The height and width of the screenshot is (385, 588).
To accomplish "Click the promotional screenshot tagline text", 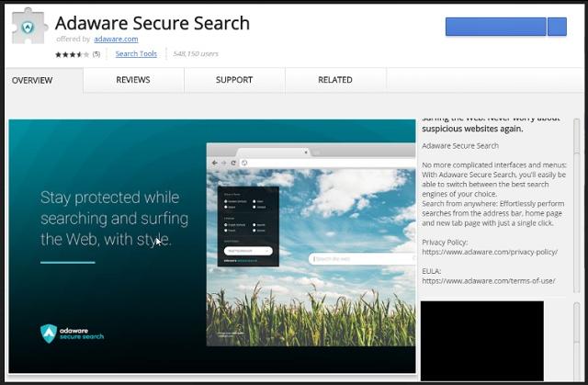I will (114, 218).
